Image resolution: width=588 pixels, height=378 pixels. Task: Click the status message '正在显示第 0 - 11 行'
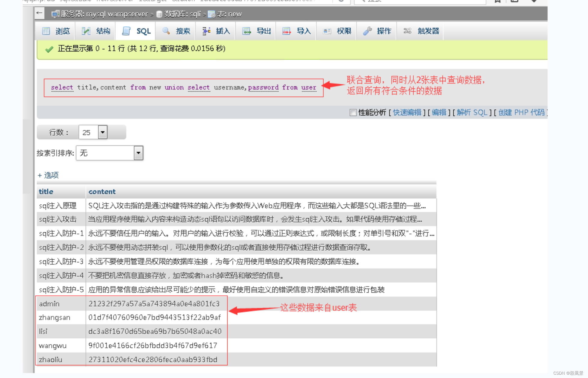[91, 49]
